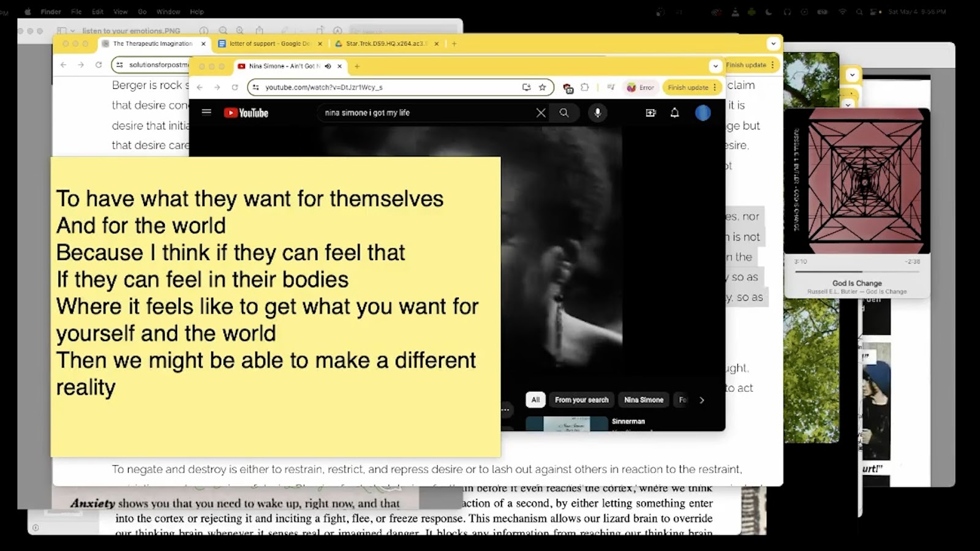
Task: Close the Nina Simone tab
Action: (x=339, y=66)
